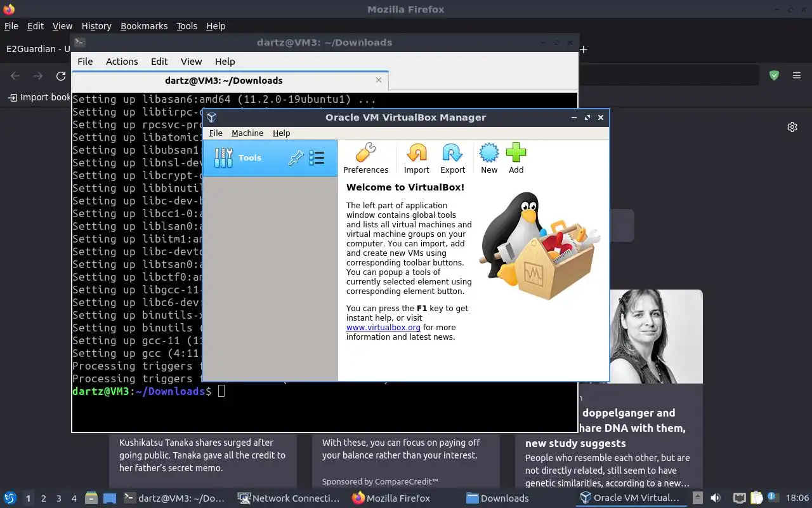
Task: Open Firefox Help menu
Action: coord(216,26)
